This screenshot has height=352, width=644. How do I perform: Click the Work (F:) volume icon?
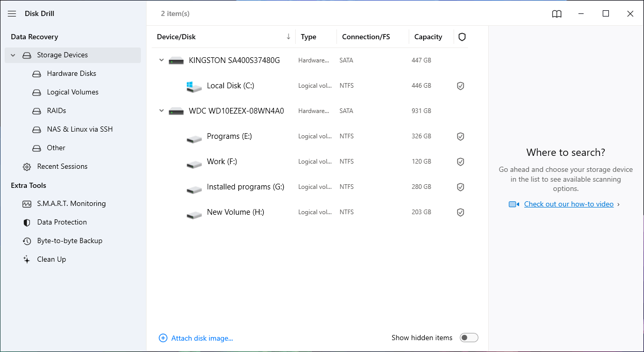pos(194,164)
